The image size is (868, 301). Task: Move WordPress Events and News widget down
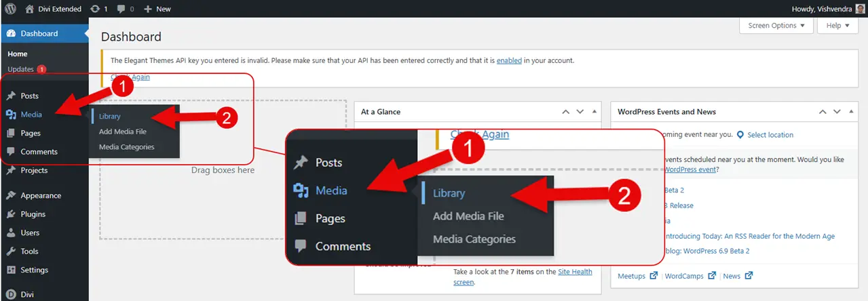(x=837, y=112)
